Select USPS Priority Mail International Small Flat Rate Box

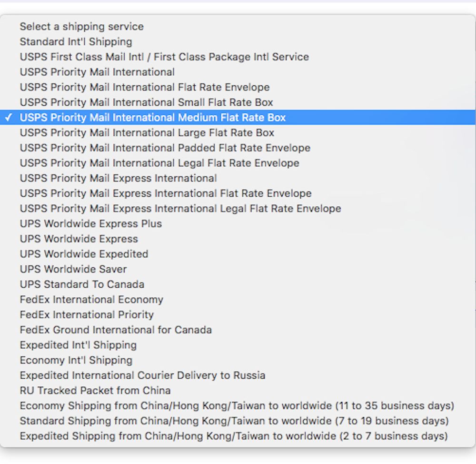pyautogui.click(x=238, y=102)
